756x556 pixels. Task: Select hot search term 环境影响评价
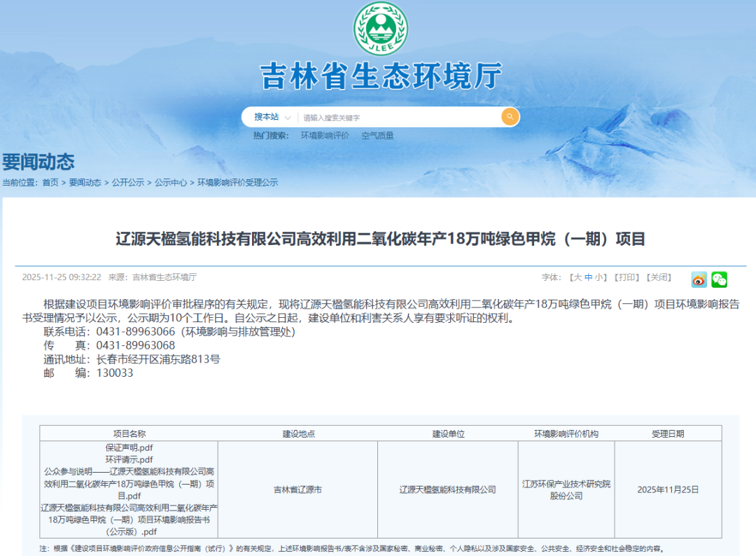point(325,136)
